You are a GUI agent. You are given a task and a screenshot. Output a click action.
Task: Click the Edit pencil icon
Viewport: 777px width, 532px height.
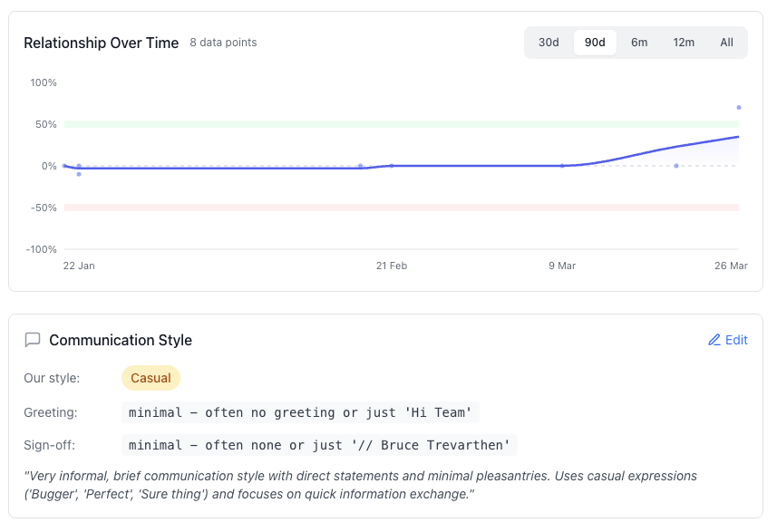714,340
